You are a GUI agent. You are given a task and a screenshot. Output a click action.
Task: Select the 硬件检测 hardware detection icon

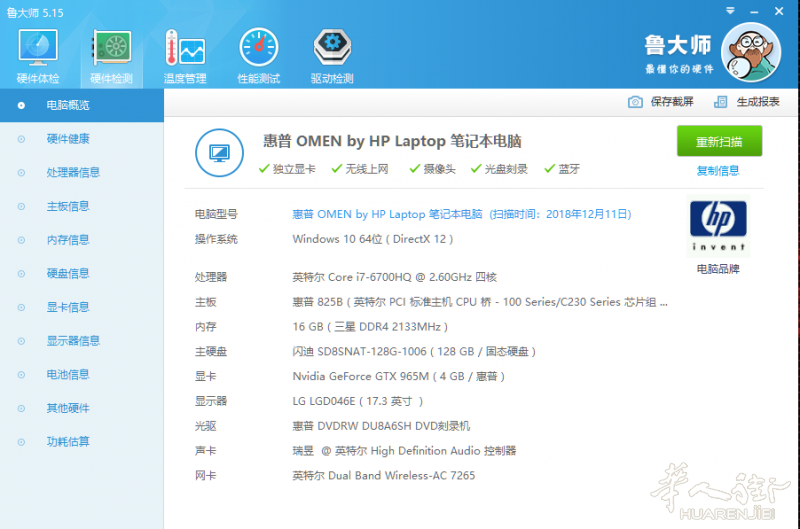(x=111, y=56)
